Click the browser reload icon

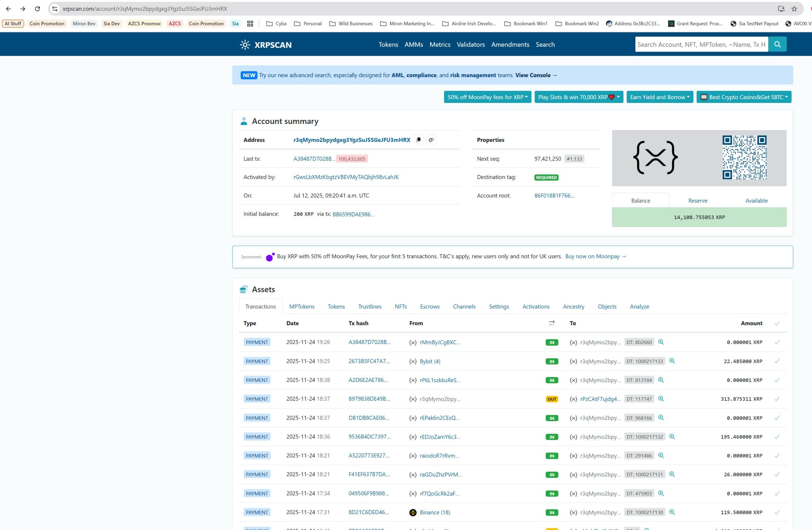point(37,9)
